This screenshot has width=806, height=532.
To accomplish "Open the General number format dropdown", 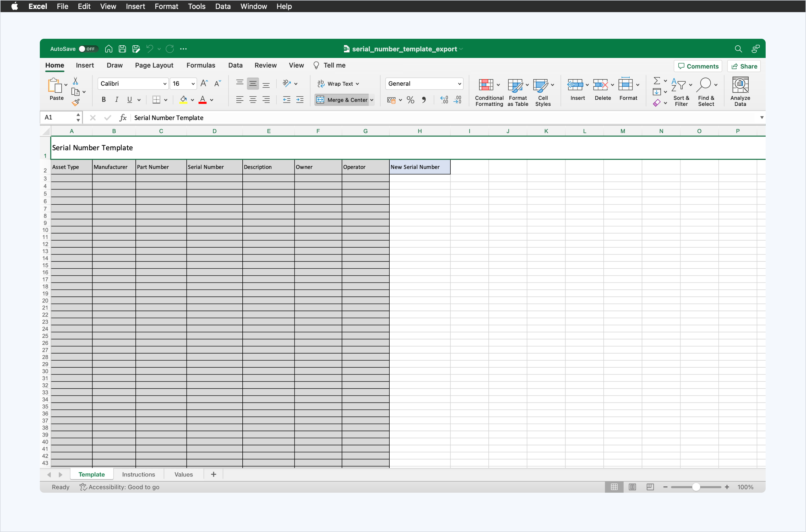I will pos(459,84).
